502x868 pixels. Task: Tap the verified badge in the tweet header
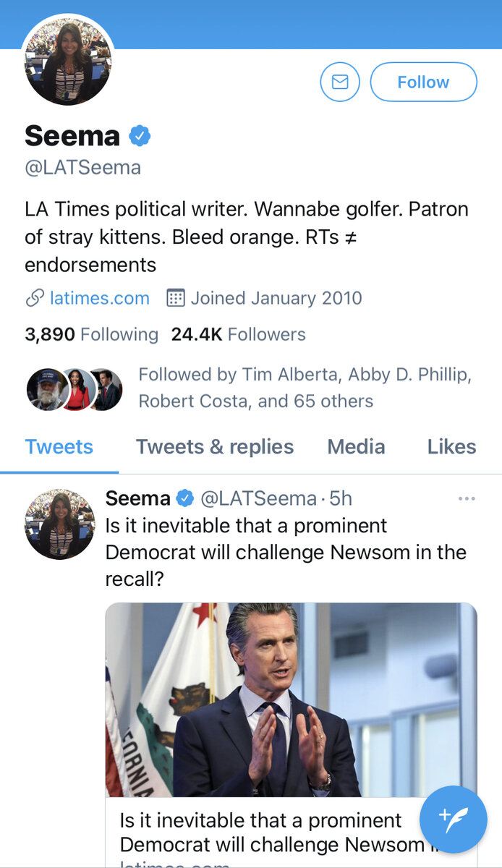(185, 498)
